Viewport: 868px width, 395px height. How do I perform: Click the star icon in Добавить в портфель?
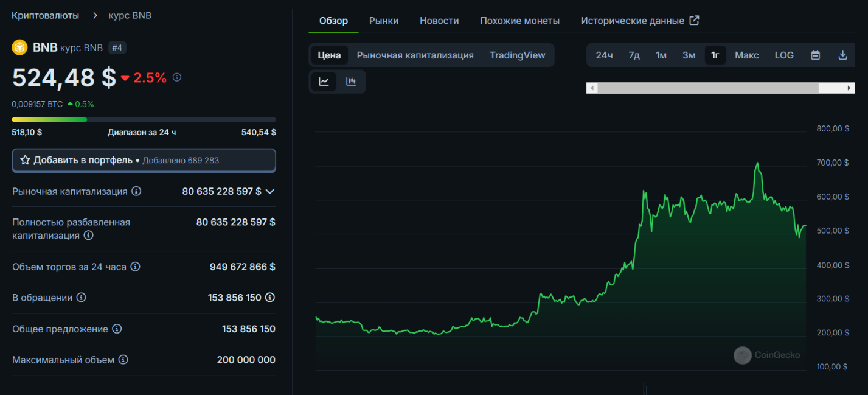pos(25,160)
